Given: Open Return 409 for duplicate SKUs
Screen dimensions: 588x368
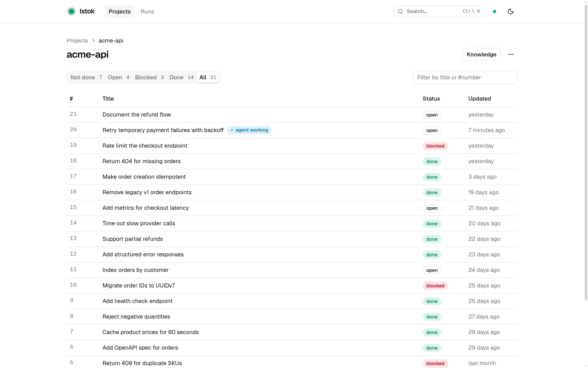Looking at the screenshot, I should (x=142, y=363).
